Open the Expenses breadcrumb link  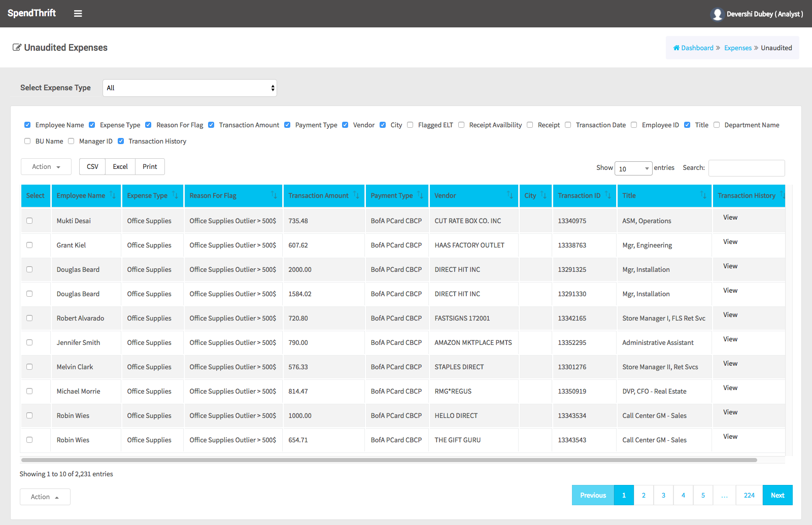pos(738,48)
